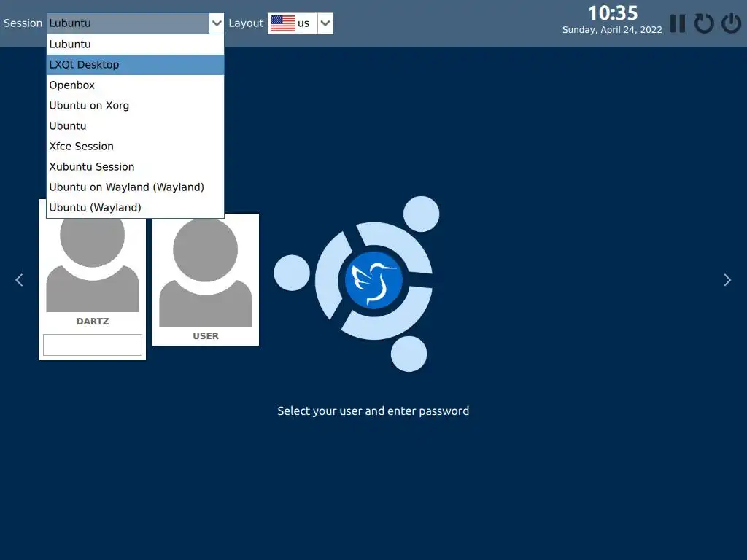Click the restart icon
The image size is (747, 560).
pyautogui.click(x=704, y=23)
